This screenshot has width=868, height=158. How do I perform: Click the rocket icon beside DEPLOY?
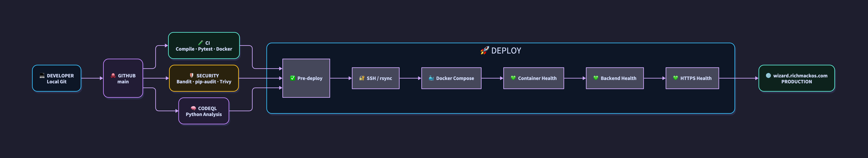[x=485, y=51]
